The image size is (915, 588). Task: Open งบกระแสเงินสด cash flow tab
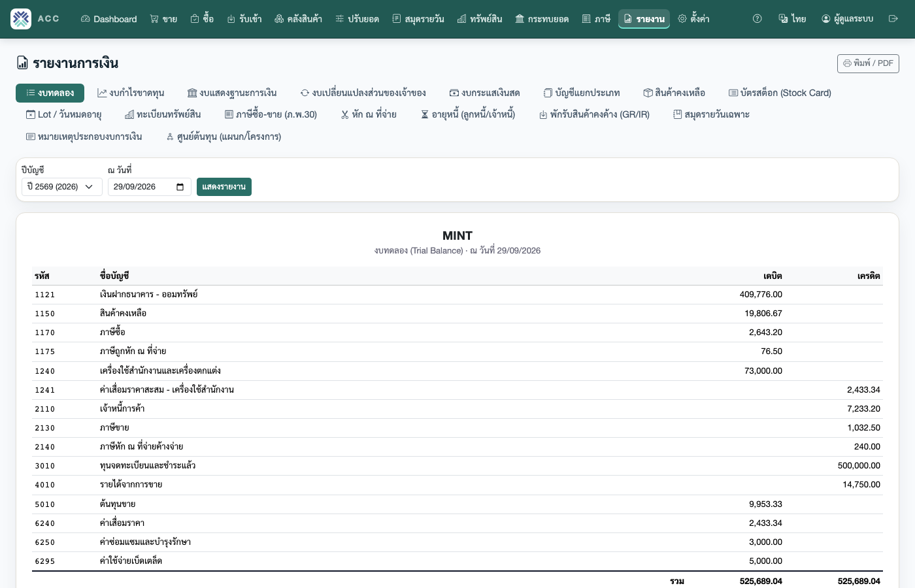[x=484, y=93]
